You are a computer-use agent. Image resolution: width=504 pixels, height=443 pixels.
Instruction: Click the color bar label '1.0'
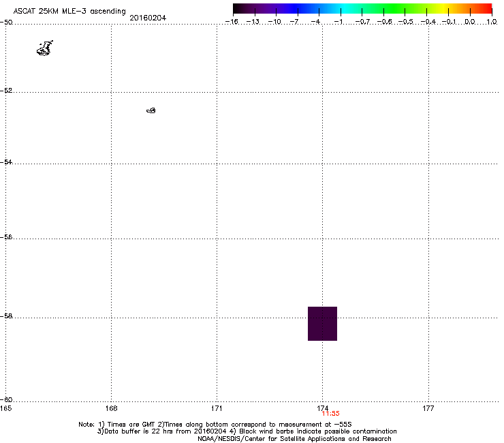coord(492,22)
